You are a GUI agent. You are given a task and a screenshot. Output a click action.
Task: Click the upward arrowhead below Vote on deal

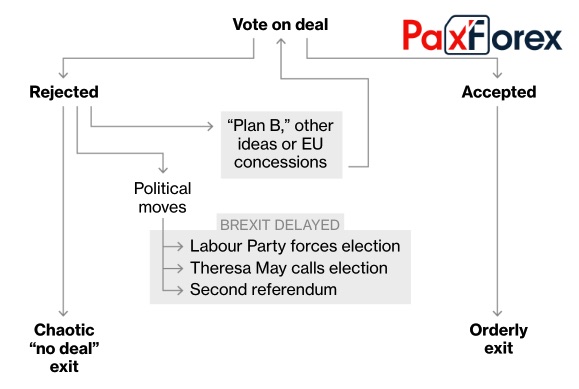(x=281, y=42)
